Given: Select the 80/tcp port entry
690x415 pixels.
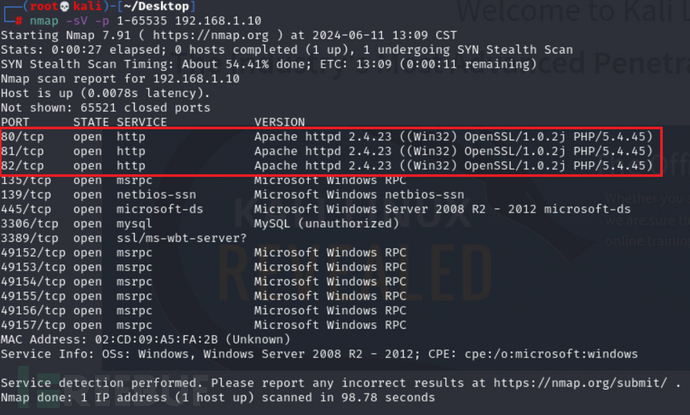Looking at the screenshot, I should click(x=22, y=136).
